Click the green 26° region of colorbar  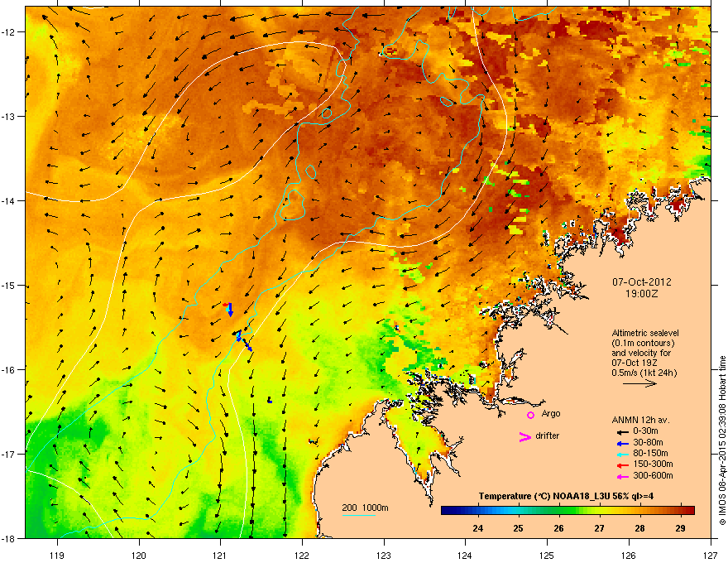coord(559,511)
